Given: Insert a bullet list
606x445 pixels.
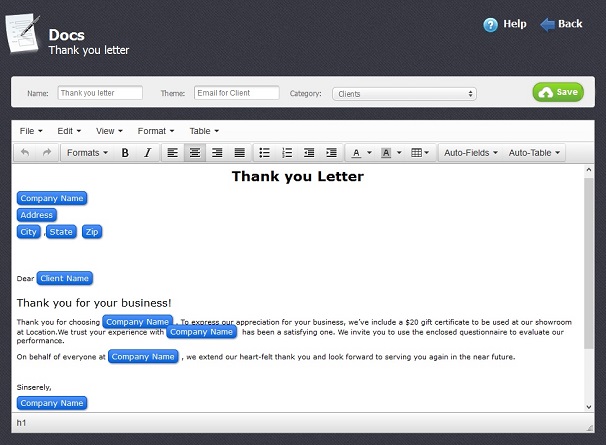Looking at the screenshot, I should pyautogui.click(x=264, y=153).
